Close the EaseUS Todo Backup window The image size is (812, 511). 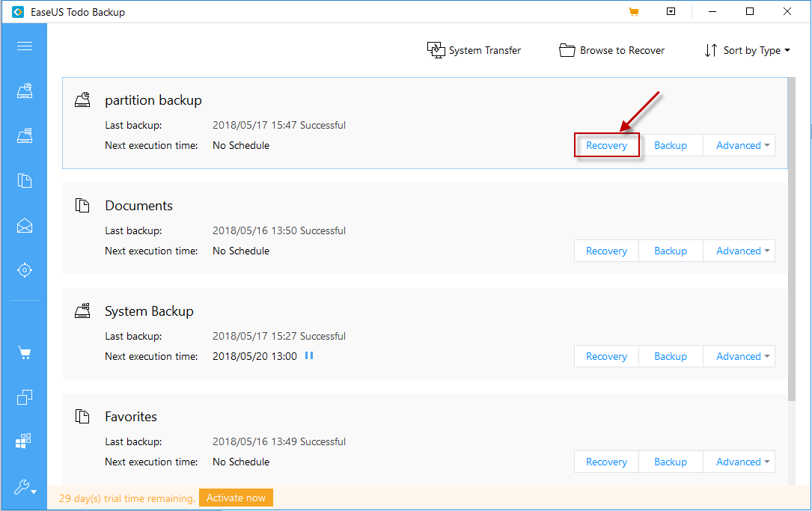click(x=787, y=11)
